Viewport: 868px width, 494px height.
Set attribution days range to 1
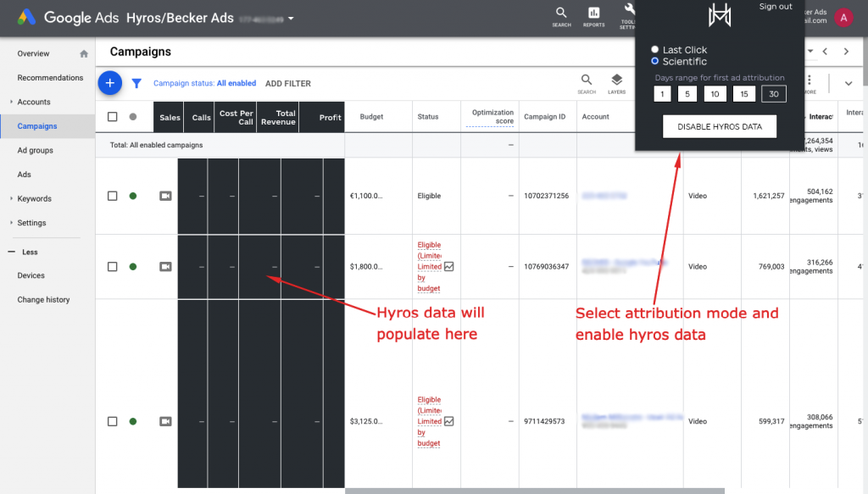click(662, 94)
